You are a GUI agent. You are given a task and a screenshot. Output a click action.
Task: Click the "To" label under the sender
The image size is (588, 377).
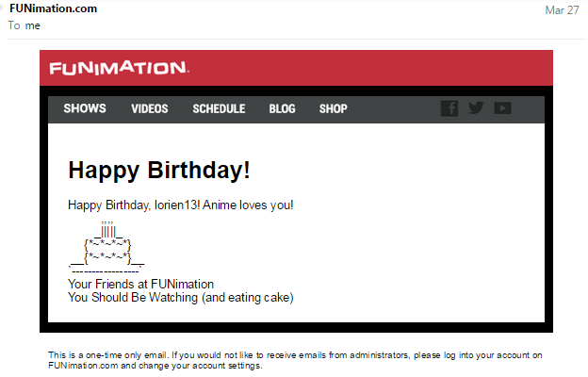tap(14, 25)
